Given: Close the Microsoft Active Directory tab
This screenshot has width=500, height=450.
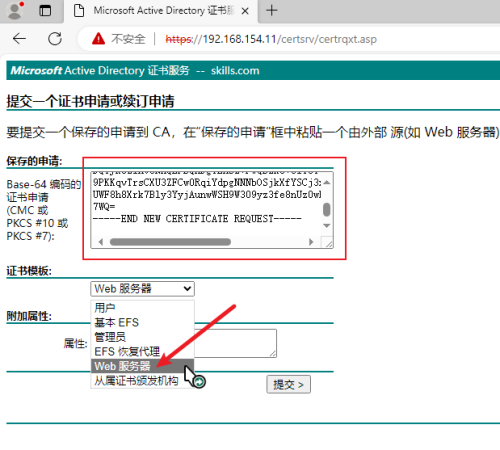Looking at the screenshot, I should point(245,11).
